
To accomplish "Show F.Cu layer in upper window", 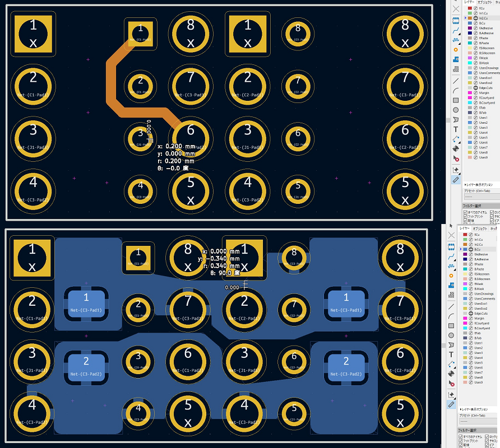I will [475, 8].
